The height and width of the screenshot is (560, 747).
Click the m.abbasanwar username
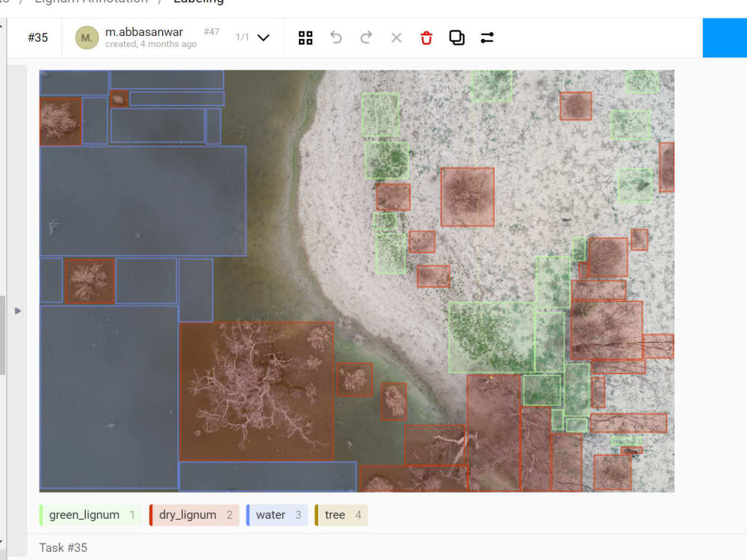pos(144,32)
